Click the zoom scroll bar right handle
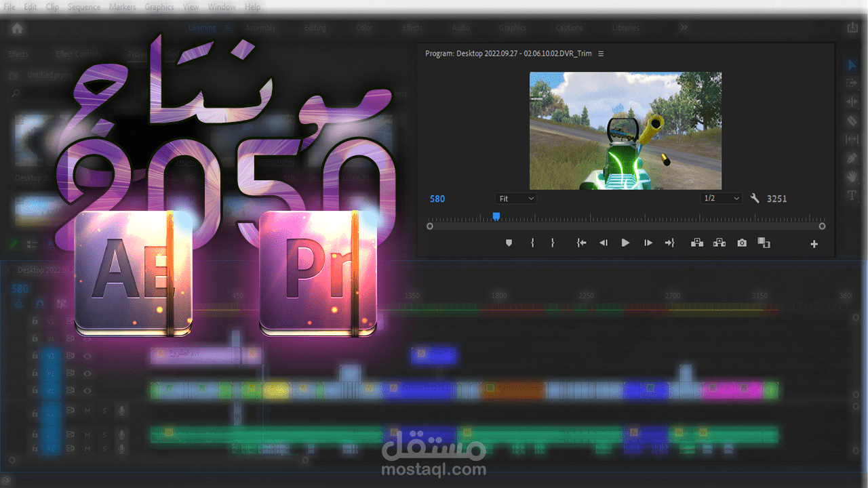868x488 pixels. coord(822,226)
